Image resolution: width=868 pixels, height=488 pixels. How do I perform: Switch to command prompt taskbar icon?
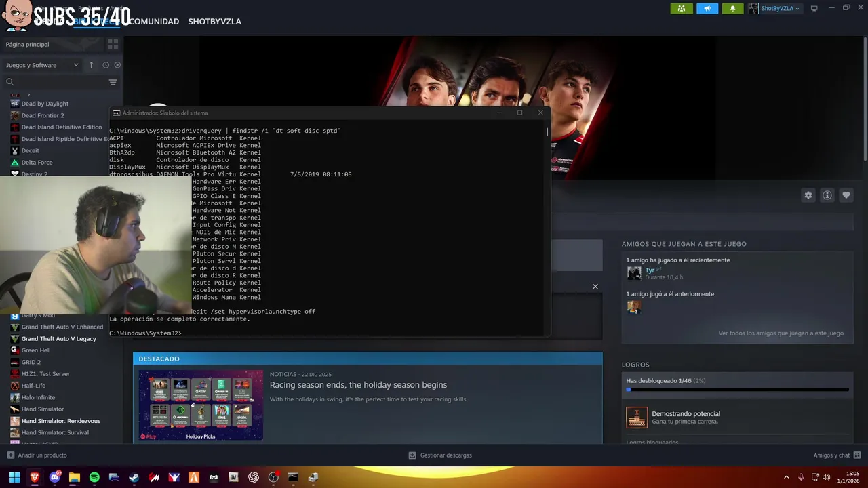pos(293,477)
